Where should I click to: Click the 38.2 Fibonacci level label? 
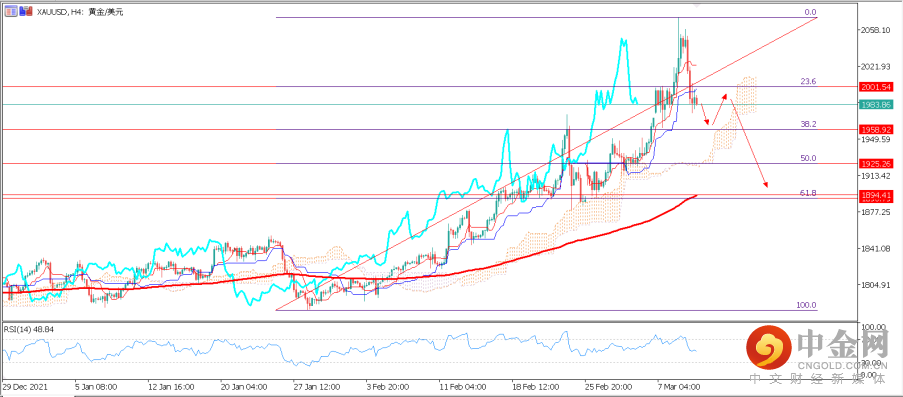809,124
